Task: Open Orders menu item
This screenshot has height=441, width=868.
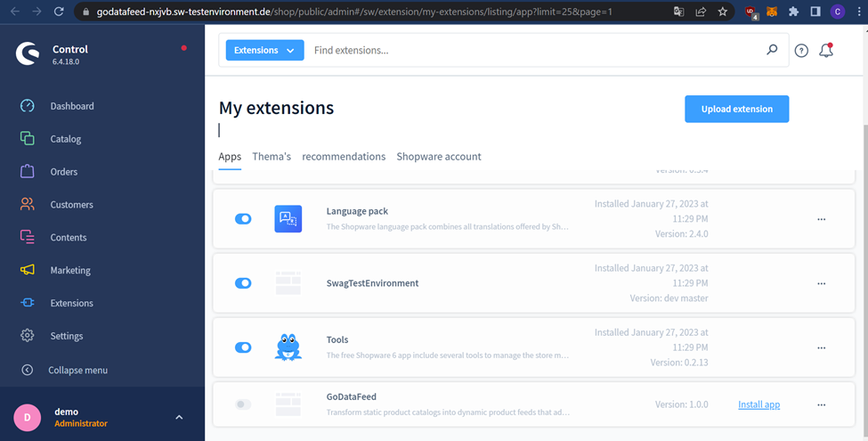Action: pos(64,172)
